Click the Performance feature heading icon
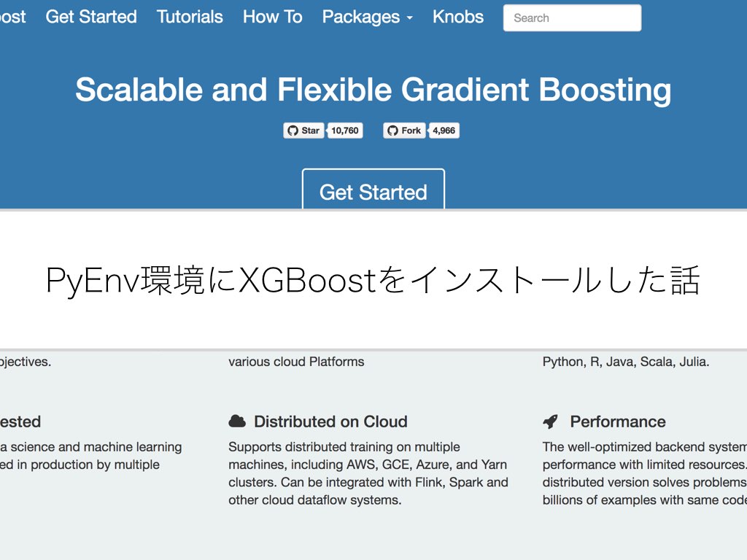 tap(549, 421)
